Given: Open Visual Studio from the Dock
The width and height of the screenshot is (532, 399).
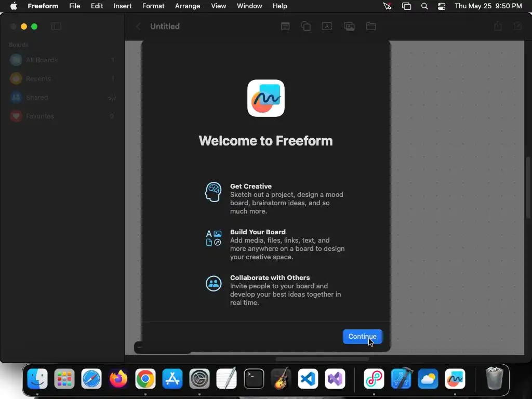Looking at the screenshot, I should (335, 379).
